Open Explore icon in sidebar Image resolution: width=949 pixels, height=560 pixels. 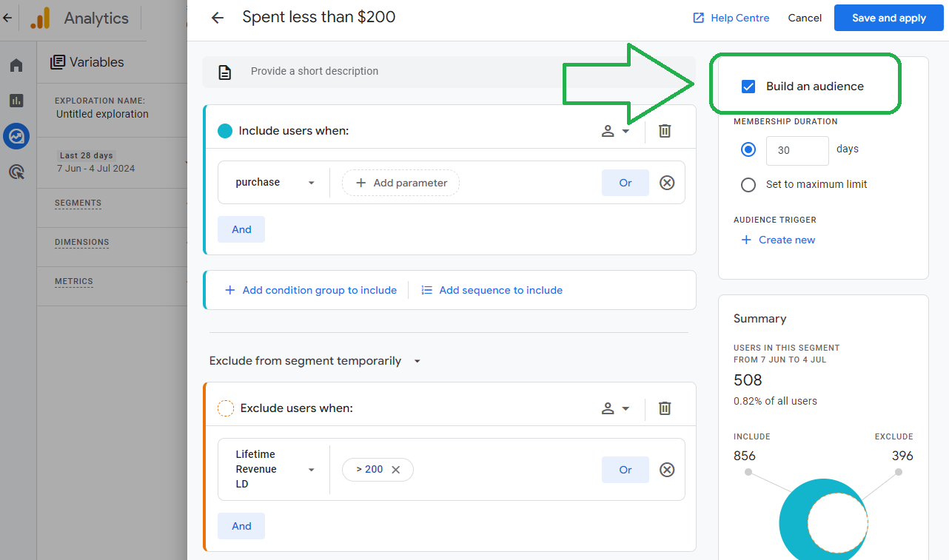click(x=16, y=136)
